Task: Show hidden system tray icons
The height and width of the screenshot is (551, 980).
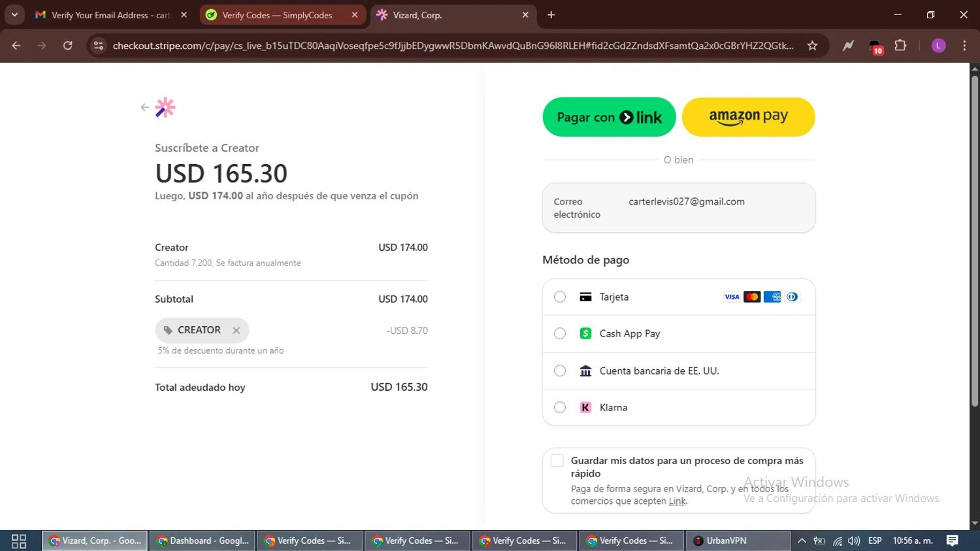Action: pyautogui.click(x=802, y=541)
